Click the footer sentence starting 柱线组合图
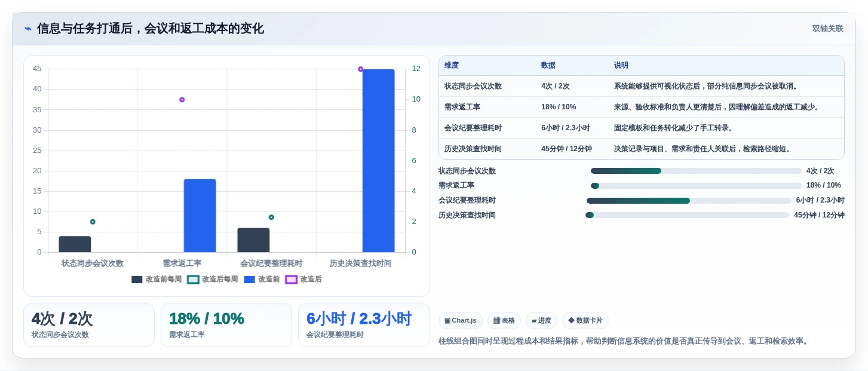This screenshot has width=868, height=371. point(624,341)
